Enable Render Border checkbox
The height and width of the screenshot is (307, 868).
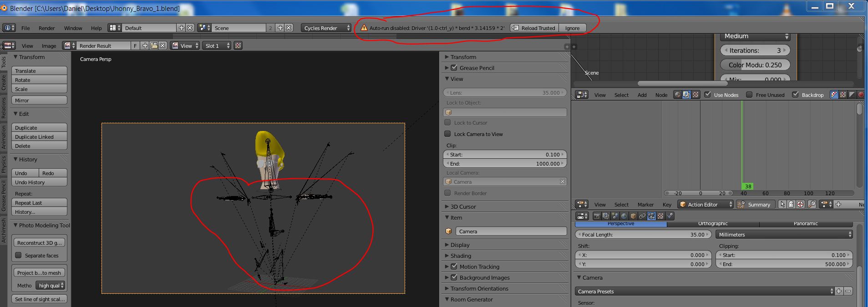447,193
